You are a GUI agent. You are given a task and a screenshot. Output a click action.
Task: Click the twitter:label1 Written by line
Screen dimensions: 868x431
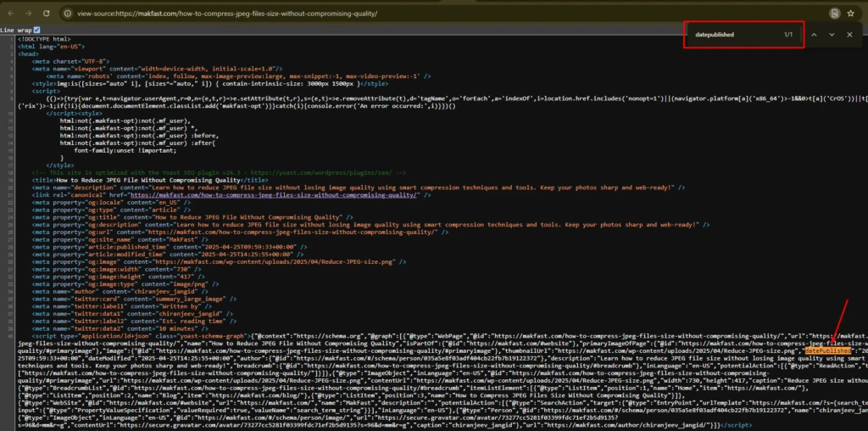coord(120,305)
